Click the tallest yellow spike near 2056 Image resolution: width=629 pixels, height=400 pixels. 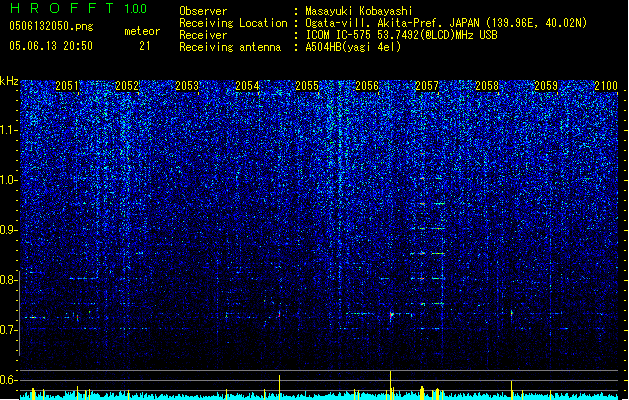tap(390, 385)
